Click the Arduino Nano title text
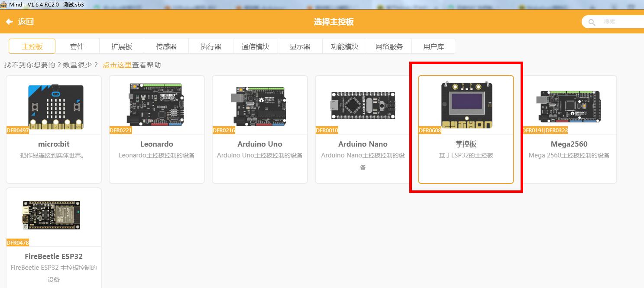Viewport: 644px width, 288px height. point(363,144)
